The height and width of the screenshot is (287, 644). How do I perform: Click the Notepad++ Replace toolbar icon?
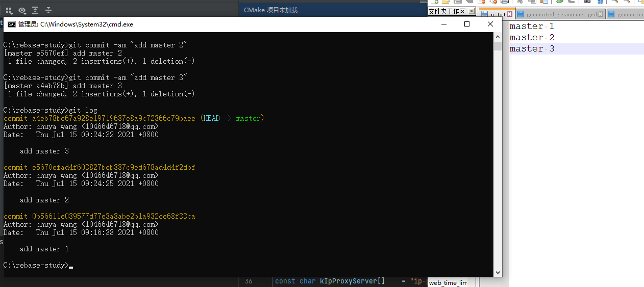(600, 2)
